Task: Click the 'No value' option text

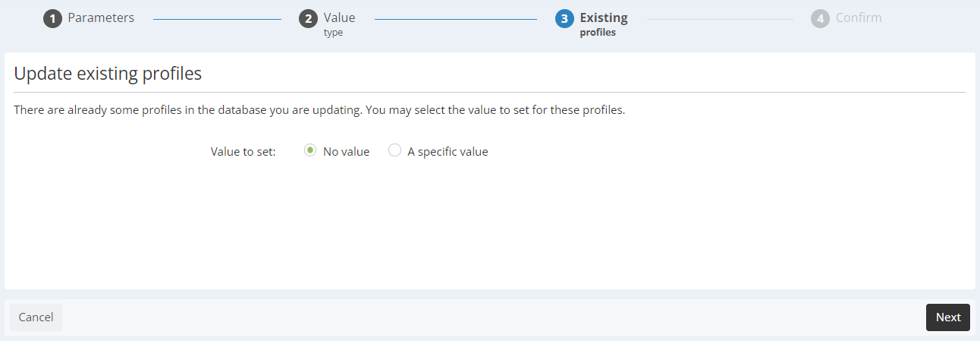Action: 346,151
